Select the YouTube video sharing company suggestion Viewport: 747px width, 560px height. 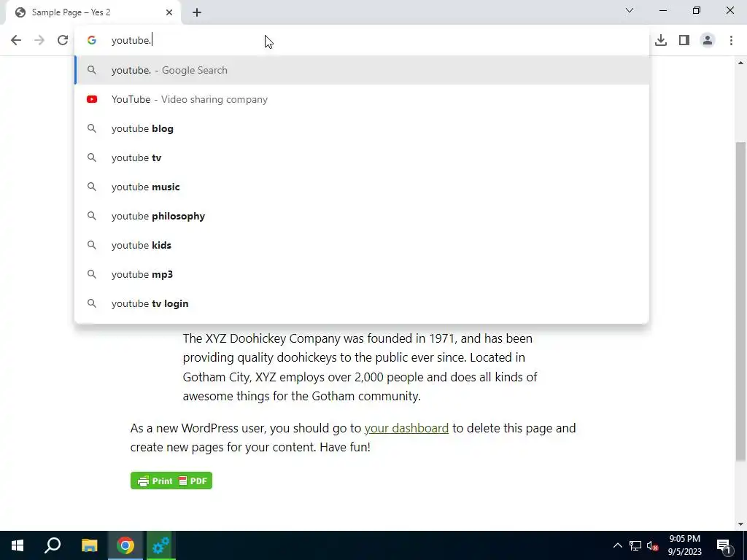coord(362,99)
